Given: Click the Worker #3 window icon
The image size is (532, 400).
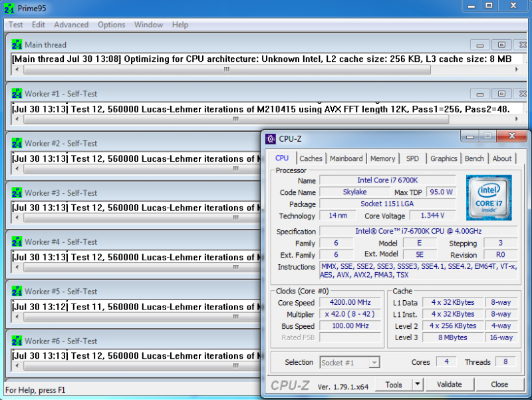Looking at the screenshot, I should coord(17,192).
